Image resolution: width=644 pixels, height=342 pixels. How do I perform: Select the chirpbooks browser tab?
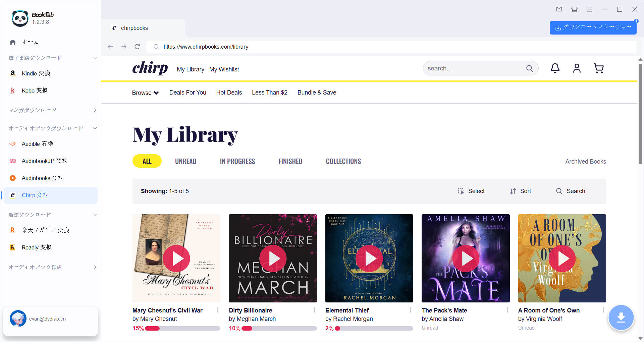pos(143,28)
